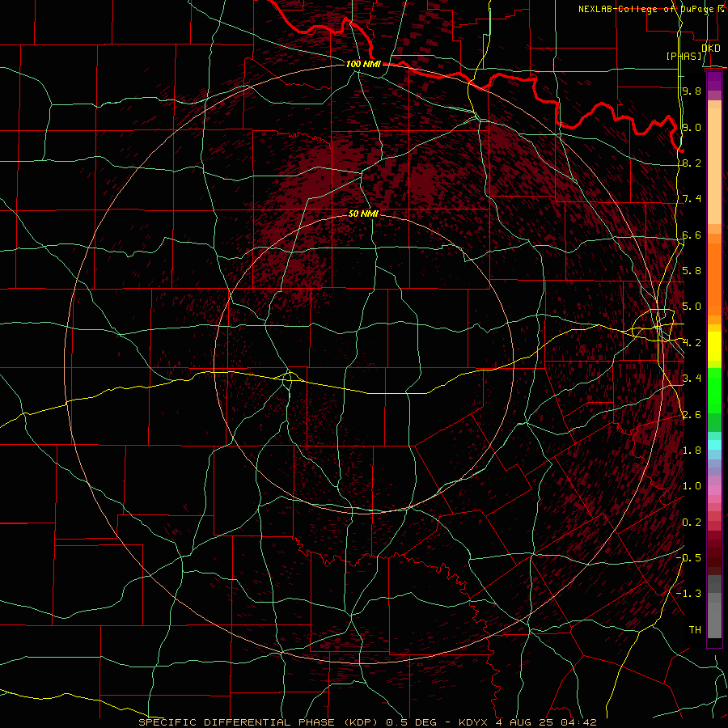Viewport: 728px width, 728px height.
Task: Click the Specific Differential Phase caption
Action: tap(367, 722)
